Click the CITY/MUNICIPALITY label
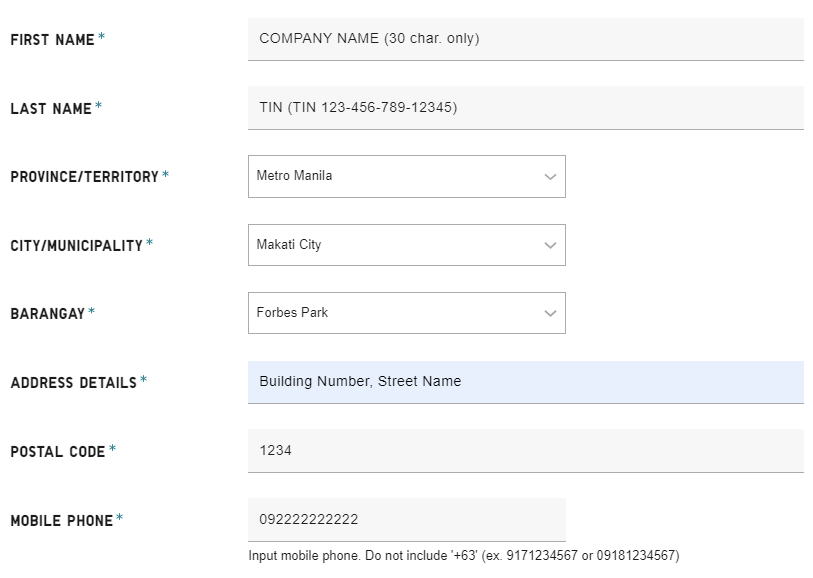 pyautogui.click(x=76, y=245)
